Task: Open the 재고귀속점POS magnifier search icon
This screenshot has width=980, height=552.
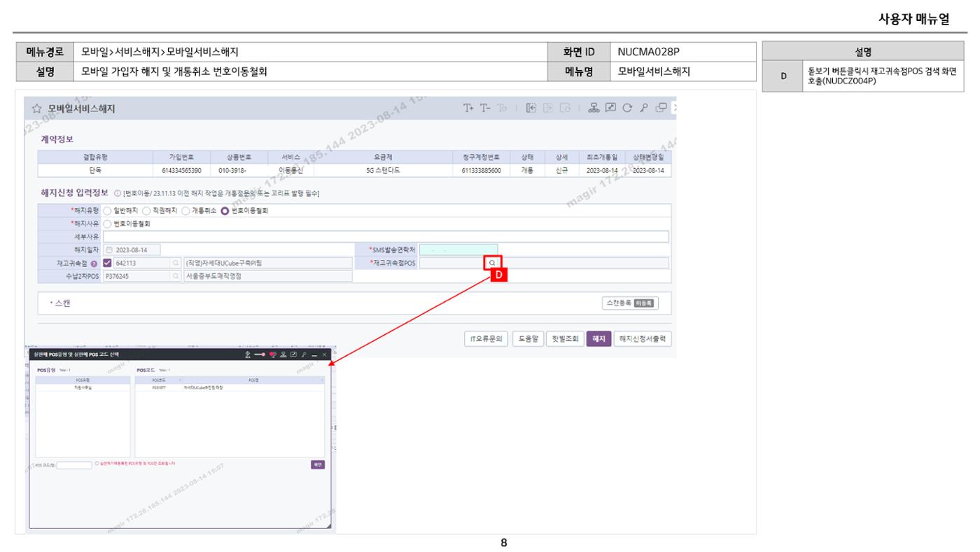Action: point(492,263)
